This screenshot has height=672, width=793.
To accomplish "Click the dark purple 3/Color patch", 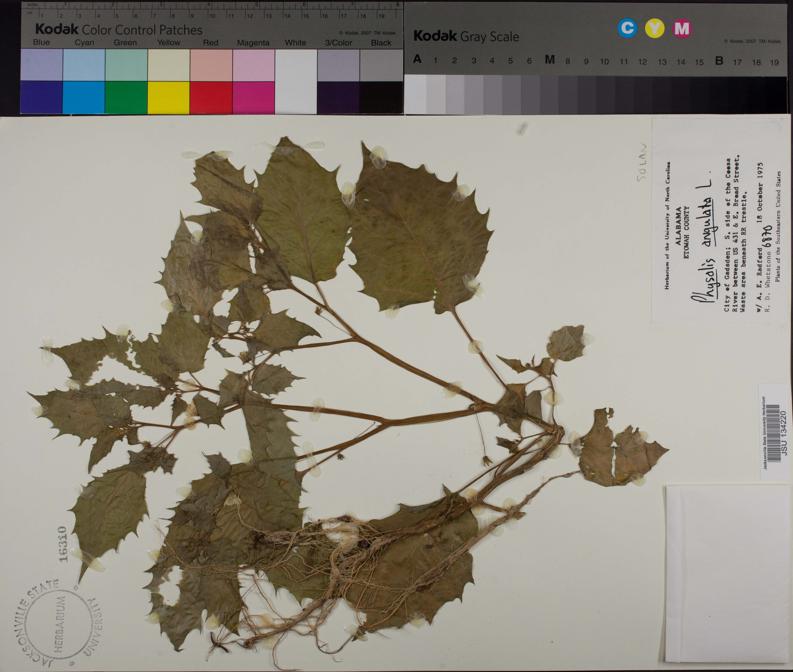I will (x=338, y=97).
